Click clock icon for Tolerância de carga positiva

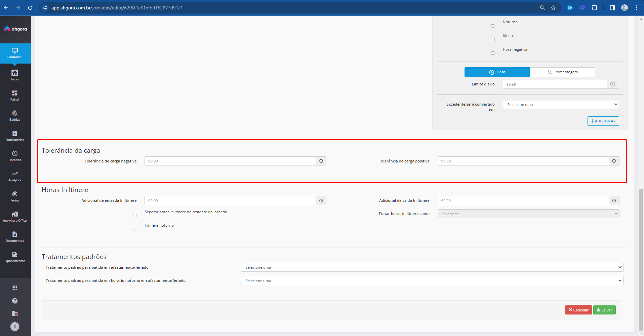click(x=614, y=161)
